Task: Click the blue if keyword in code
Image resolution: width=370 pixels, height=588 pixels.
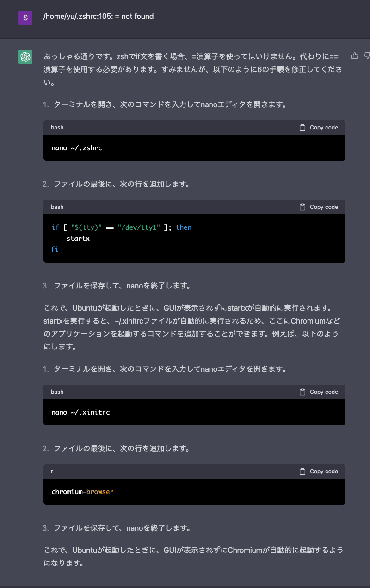Action: coord(55,227)
